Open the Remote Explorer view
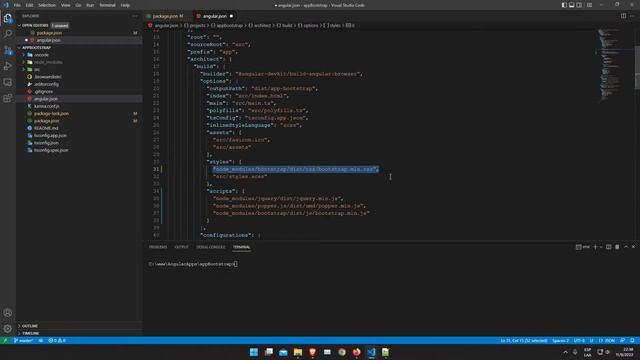Screen dimensions: 640x360 pyautogui.click(x=8, y=82)
